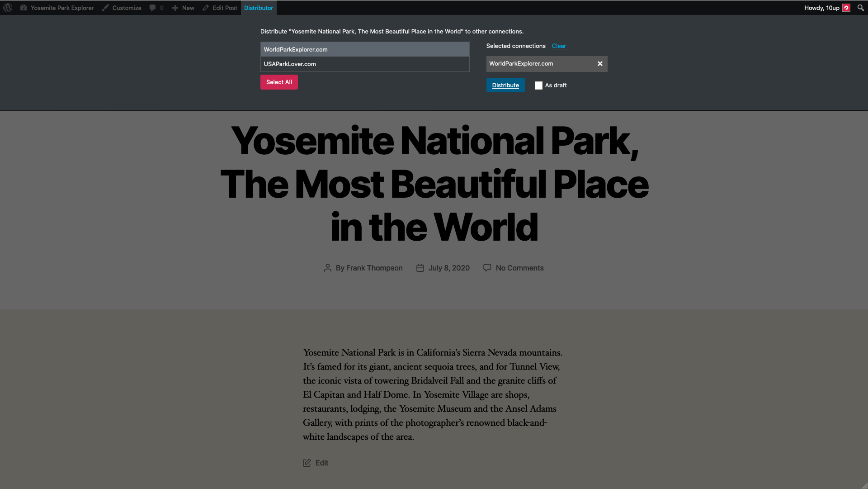Open the Howdy, 10up account menu

pos(821,8)
